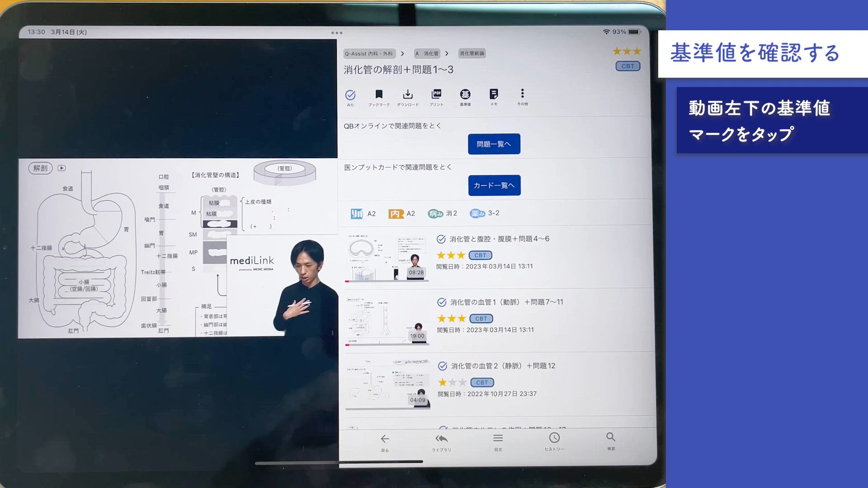The height and width of the screenshot is (488, 868).
Task: Toggle the みた watched checkmark
Action: [x=350, y=95]
